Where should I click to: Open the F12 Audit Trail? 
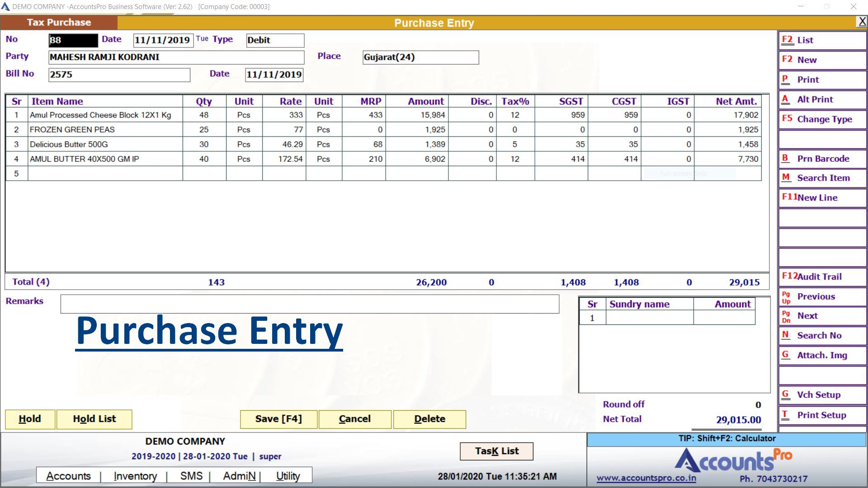[822, 277]
